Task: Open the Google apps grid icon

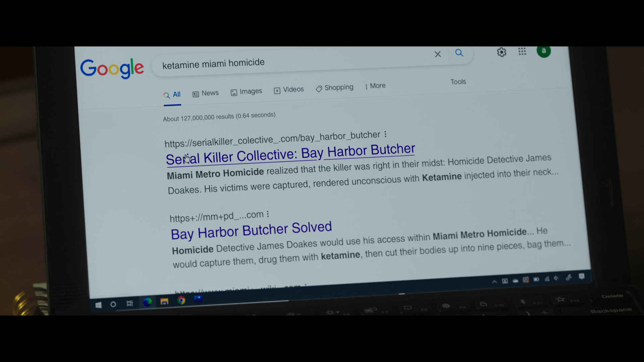Action: 522,52
